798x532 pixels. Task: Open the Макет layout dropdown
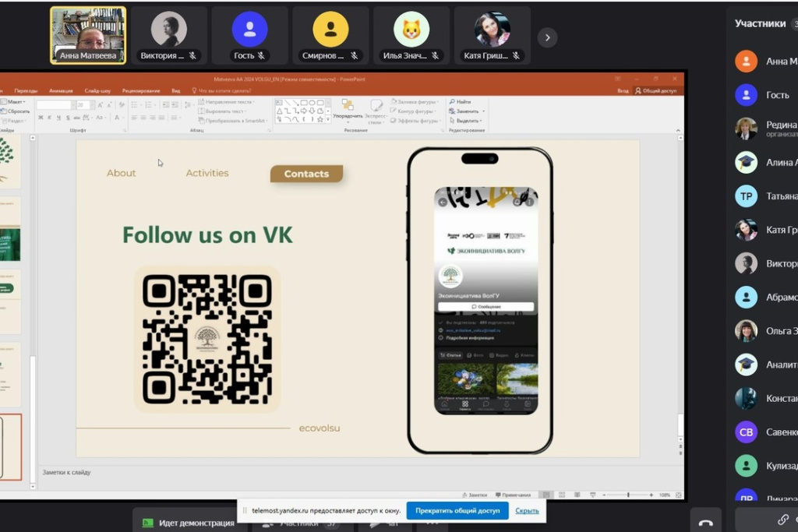(13, 102)
